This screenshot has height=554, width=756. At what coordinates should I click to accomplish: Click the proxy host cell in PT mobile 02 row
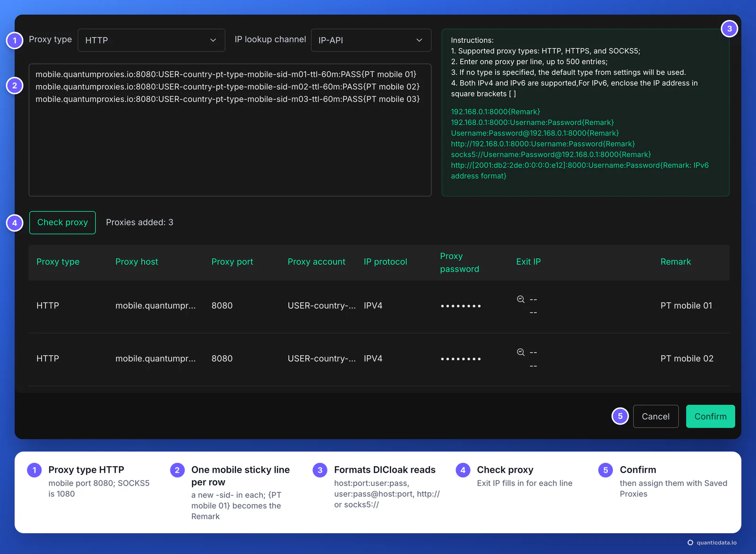[x=155, y=358]
